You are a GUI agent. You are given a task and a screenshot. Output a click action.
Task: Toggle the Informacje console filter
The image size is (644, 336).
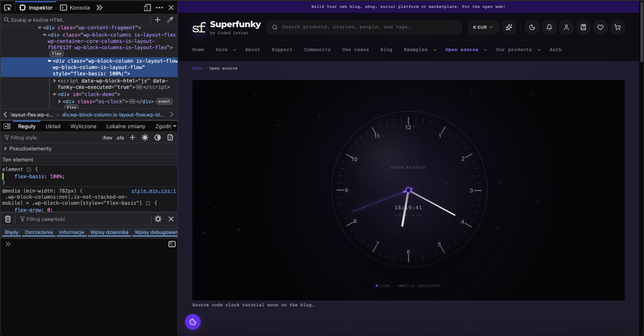click(x=71, y=232)
